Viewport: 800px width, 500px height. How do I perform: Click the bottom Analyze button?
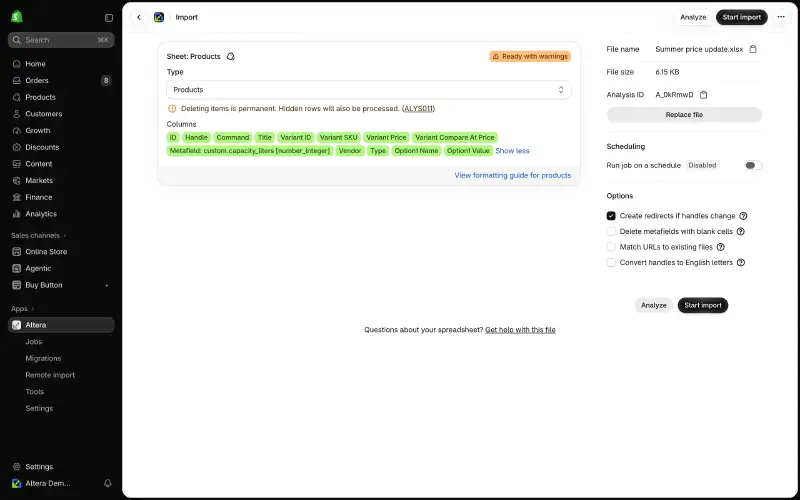[x=654, y=306]
